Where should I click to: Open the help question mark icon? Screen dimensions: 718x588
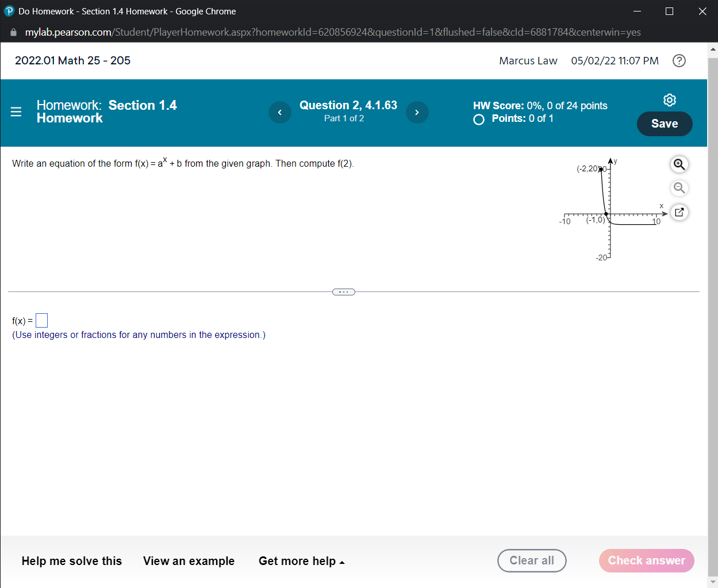679,60
